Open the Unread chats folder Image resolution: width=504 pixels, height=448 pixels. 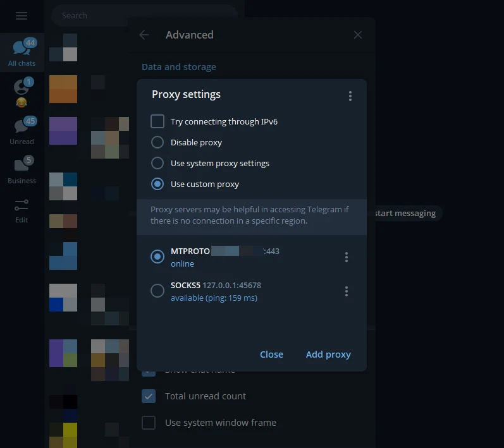[22, 131]
